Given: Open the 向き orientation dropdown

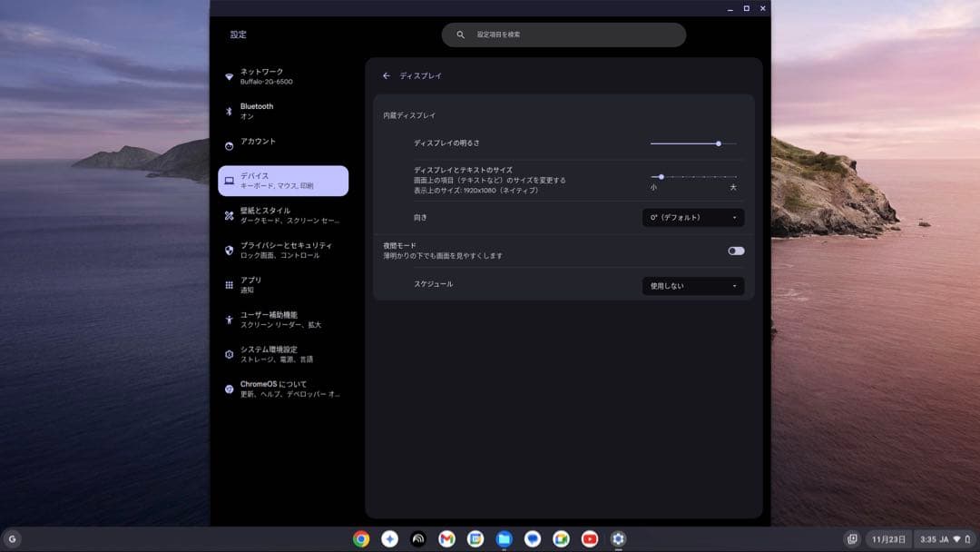Looking at the screenshot, I should [692, 217].
